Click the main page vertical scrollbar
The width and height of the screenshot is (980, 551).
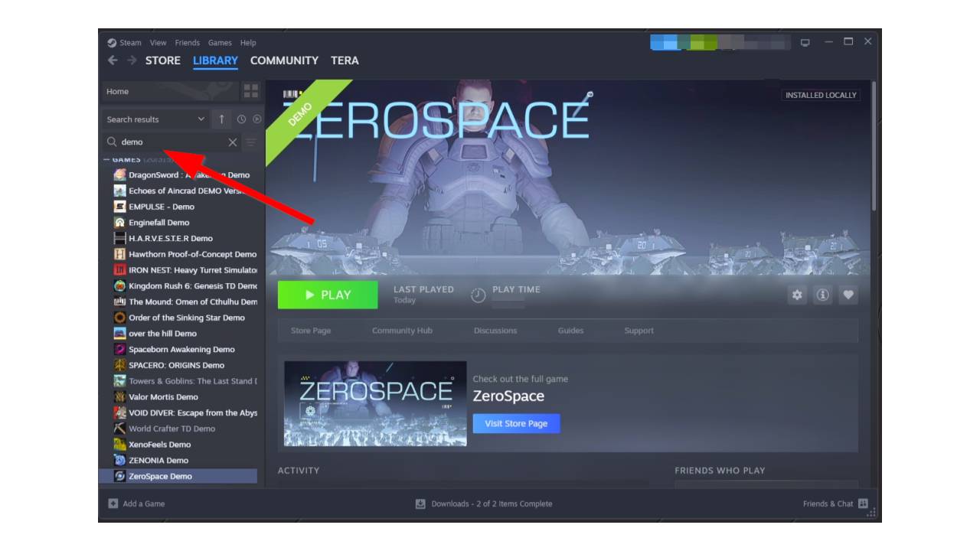[x=874, y=145]
